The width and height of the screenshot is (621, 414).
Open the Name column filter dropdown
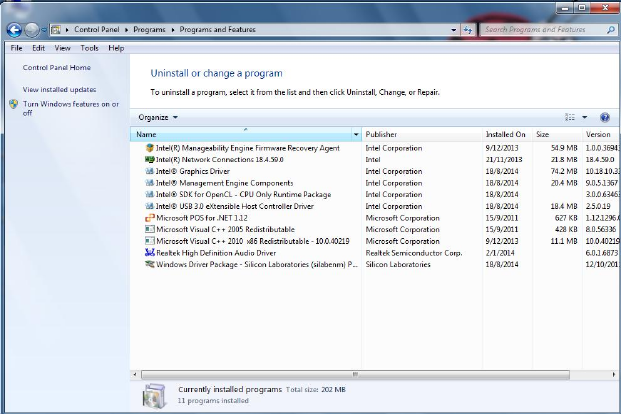(x=356, y=135)
